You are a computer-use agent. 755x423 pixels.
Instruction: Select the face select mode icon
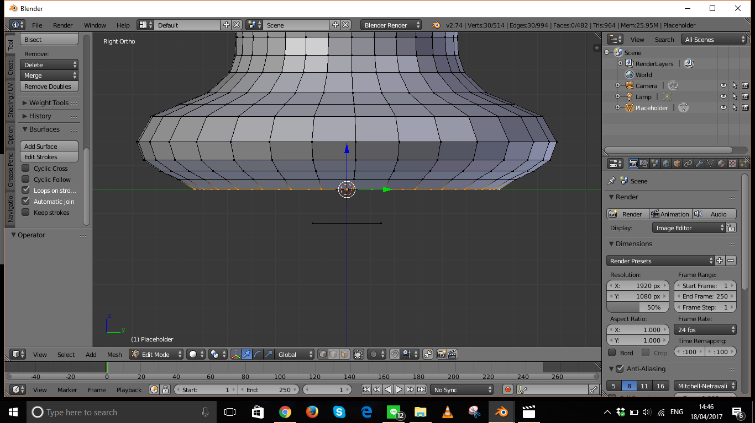(344, 355)
